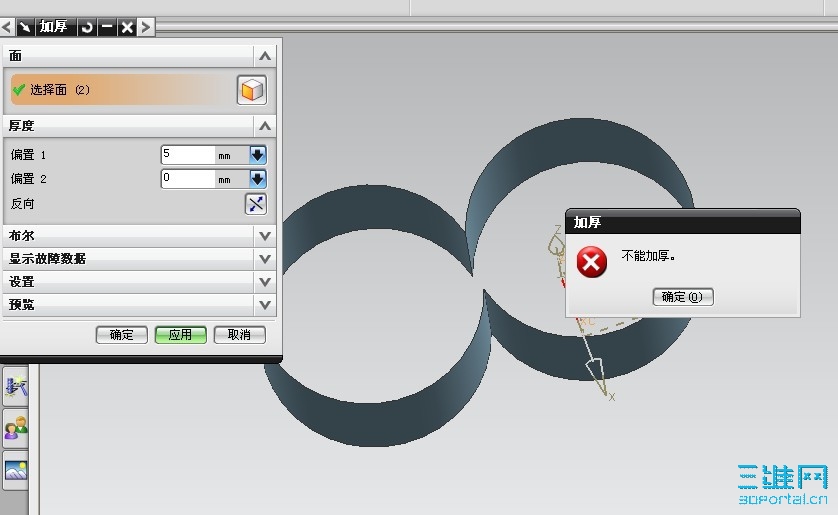Image resolution: width=838 pixels, height=515 pixels.
Task: Click the top sidebar icon with star
Action: click(x=16, y=387)
